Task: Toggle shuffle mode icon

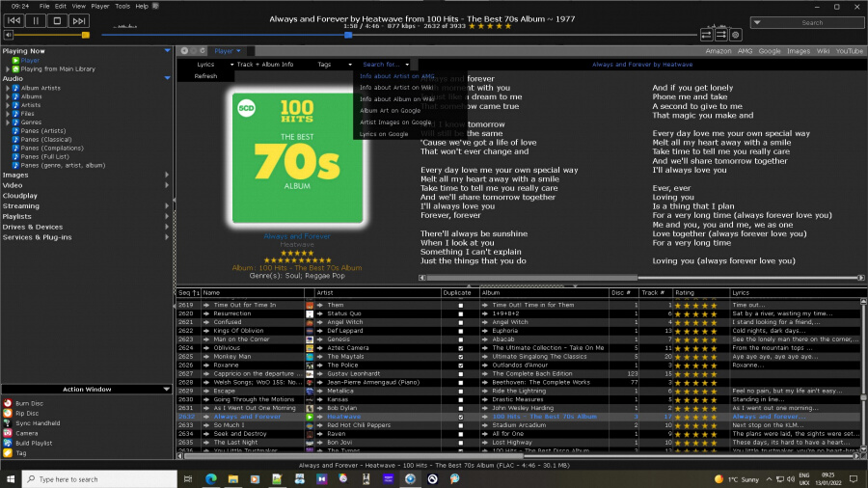Action: [720, 35]
